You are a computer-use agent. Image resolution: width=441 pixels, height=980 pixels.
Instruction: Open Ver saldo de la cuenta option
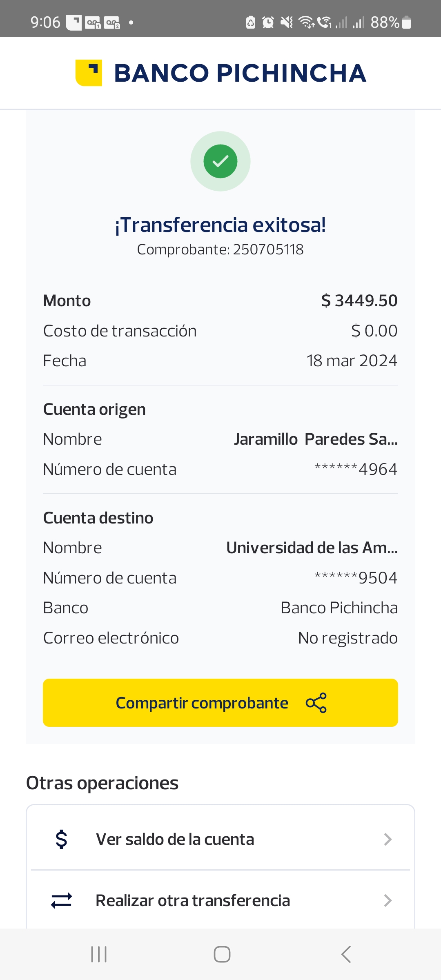(175, 840)
